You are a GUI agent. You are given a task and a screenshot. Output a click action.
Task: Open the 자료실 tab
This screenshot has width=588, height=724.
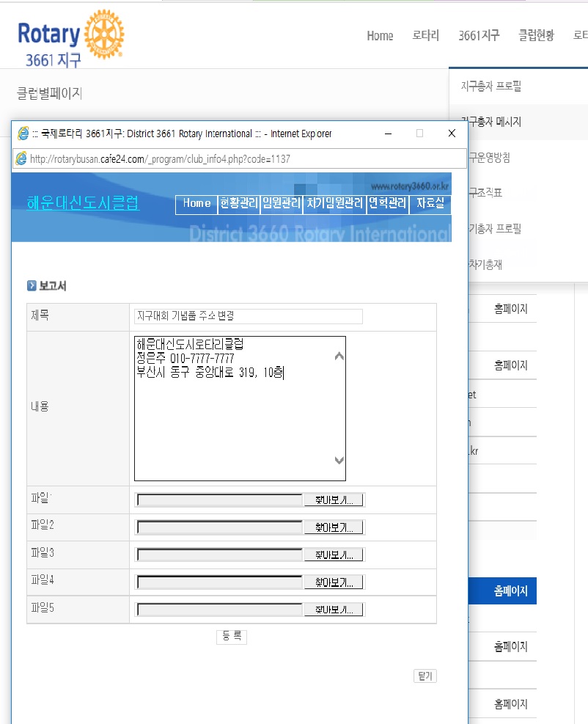click(430, 204)
